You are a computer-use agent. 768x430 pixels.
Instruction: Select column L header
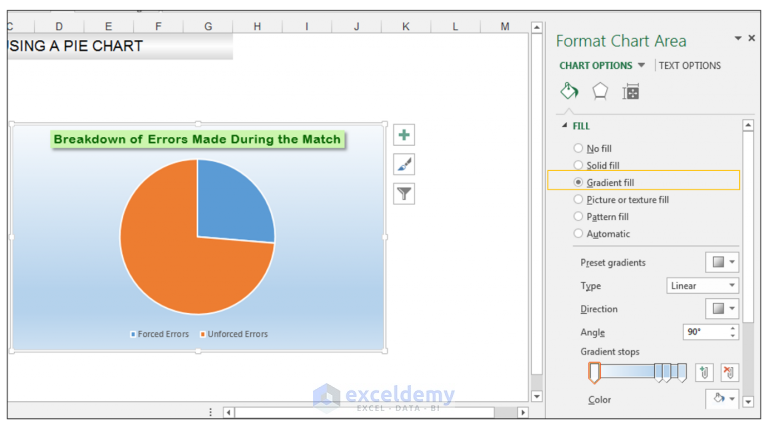click(456, 26)
